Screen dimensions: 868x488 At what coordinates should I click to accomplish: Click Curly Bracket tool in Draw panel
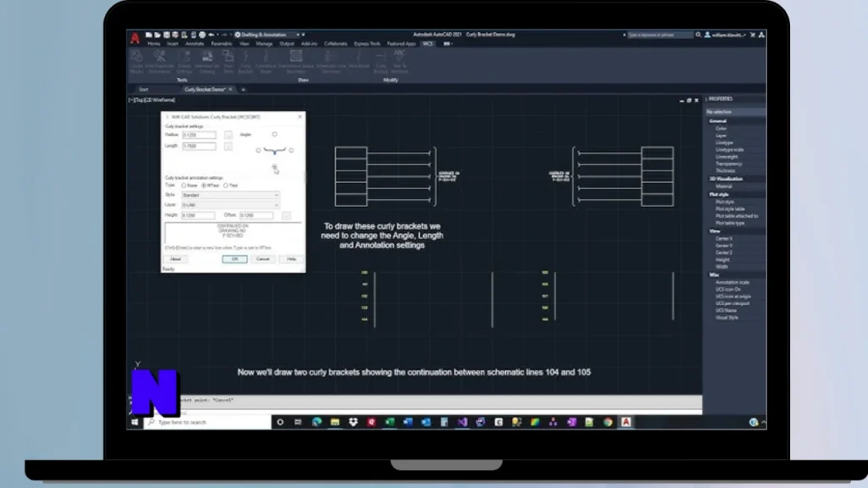[245, 61]
